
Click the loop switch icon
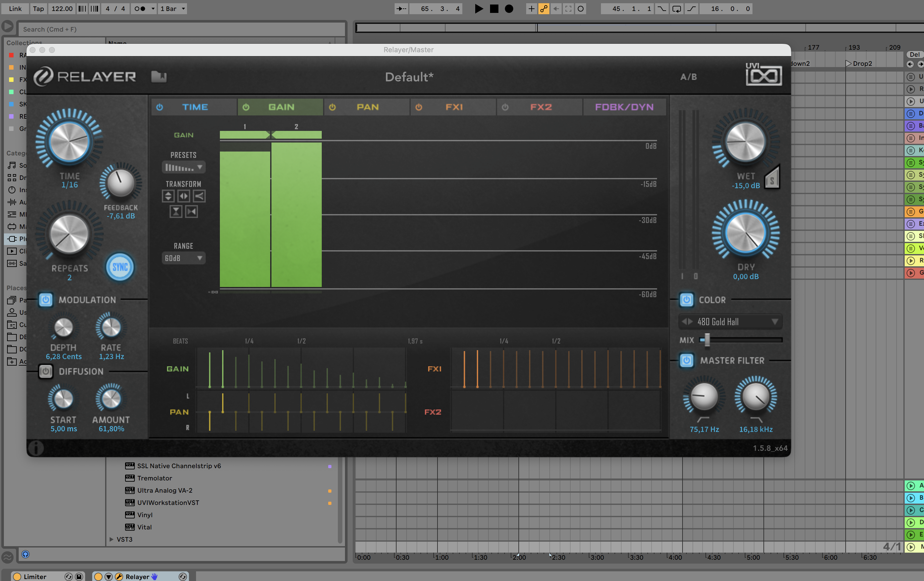pos(676,8)
